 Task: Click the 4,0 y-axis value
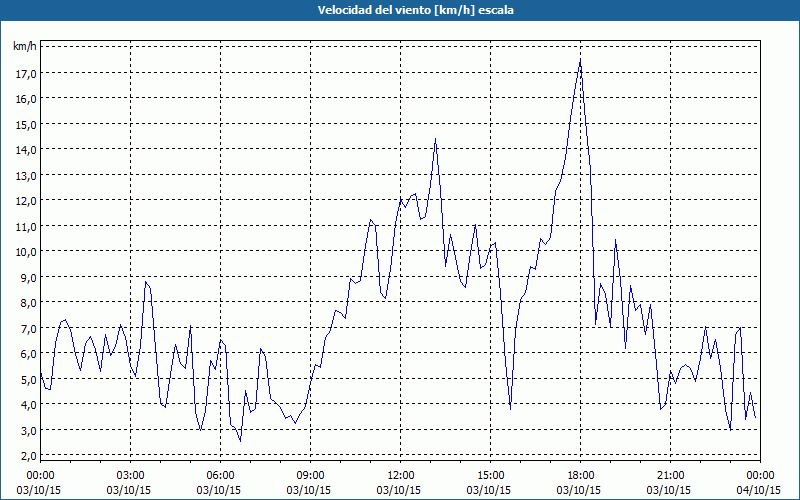[x=28, y=405]
